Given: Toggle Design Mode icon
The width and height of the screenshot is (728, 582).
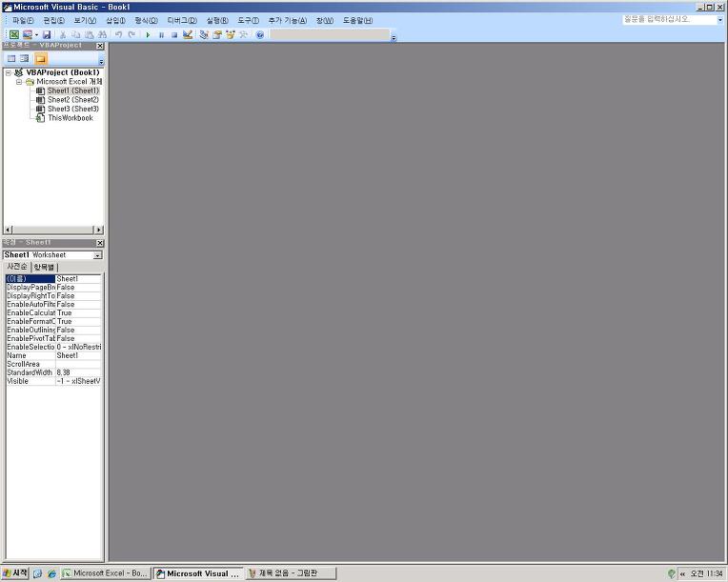Looking at the screenshot, I should [188, 35].
